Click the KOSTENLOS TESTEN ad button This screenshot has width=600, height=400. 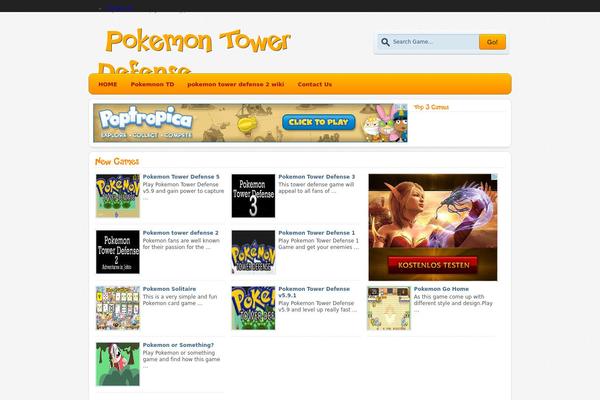433,265
